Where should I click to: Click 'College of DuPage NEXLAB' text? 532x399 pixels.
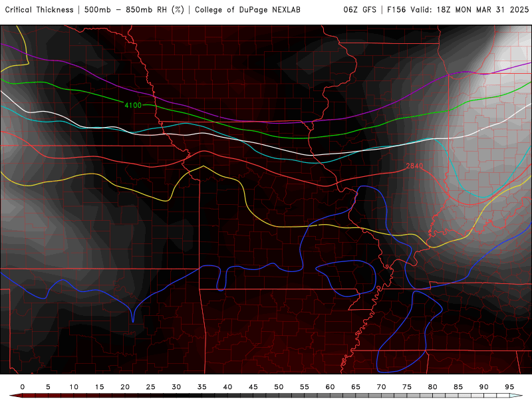pos(247,10)
